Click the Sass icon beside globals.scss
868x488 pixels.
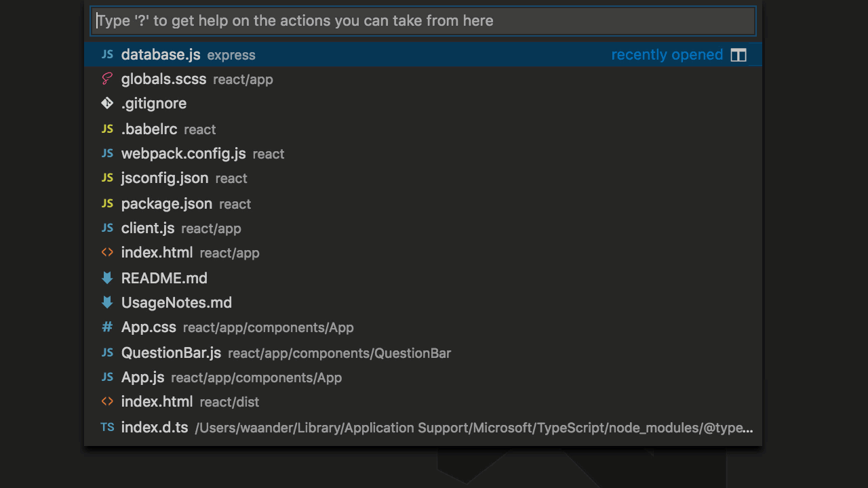pos(107,79)
